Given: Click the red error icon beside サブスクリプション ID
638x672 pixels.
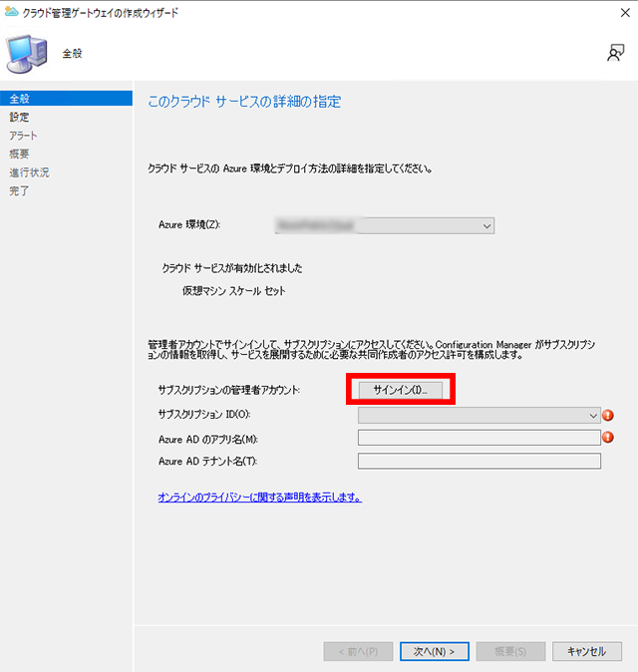Looking at the screenshot, I should [x=610, y=415].
